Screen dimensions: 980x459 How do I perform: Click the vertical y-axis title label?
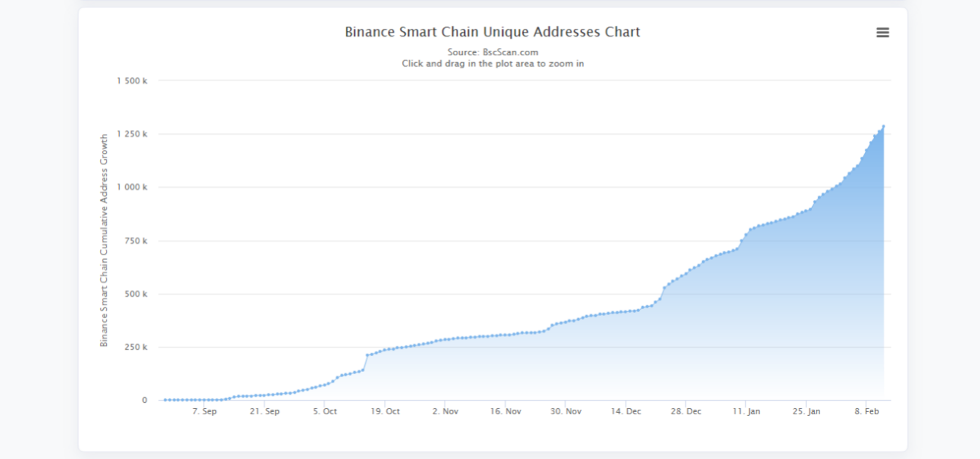click(x=104, y=240)
